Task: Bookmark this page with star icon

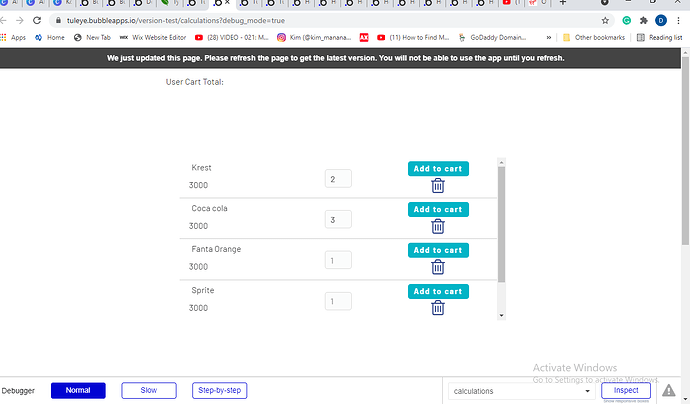Action: pos(605,20)
